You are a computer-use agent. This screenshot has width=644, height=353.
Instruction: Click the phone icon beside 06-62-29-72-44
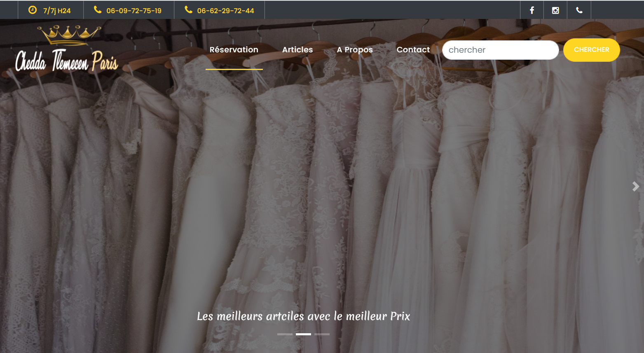tap(189, 9)
